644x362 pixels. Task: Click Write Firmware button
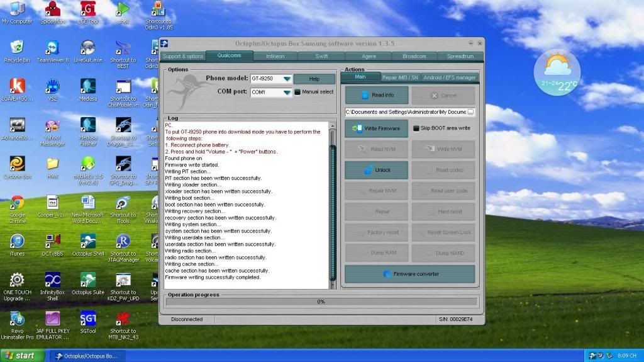376,128
